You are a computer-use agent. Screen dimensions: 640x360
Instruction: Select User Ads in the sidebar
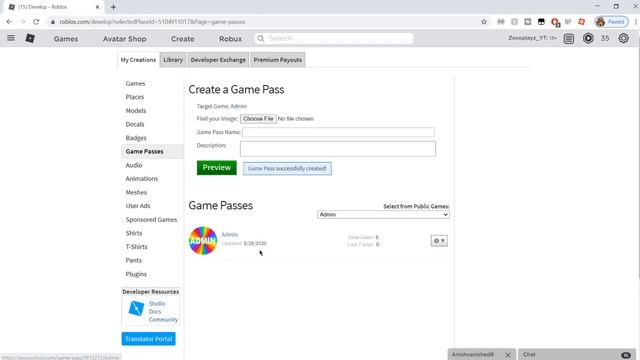click(x=138, y=206)
